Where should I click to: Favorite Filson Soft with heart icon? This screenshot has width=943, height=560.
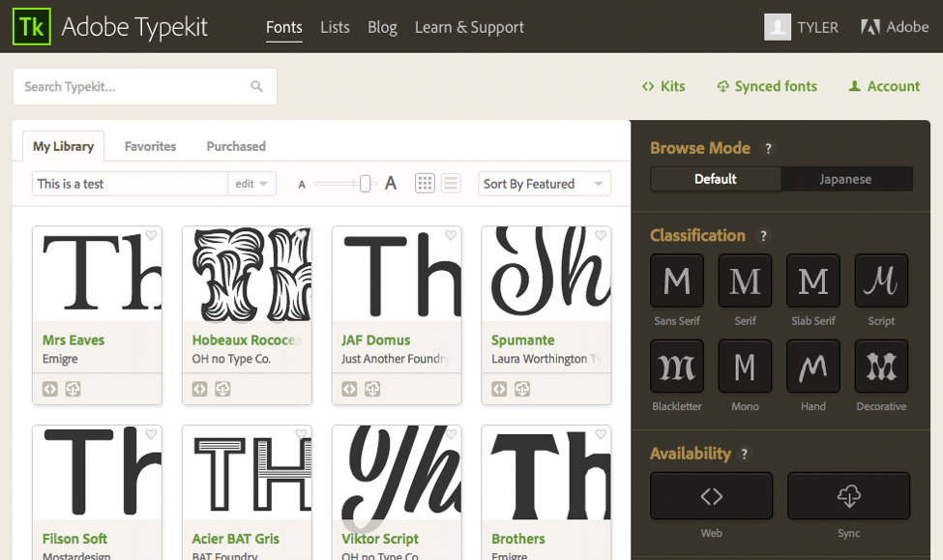tap(151, 433)
